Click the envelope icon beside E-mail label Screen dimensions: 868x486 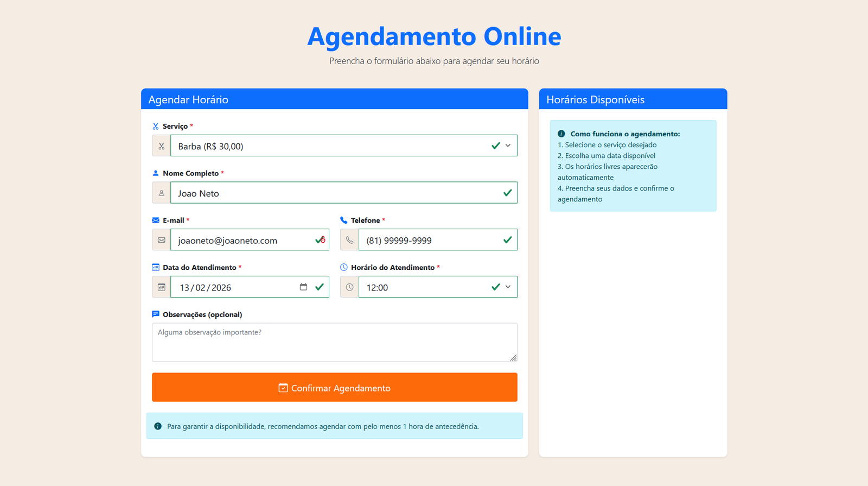(x=156, y=220)
